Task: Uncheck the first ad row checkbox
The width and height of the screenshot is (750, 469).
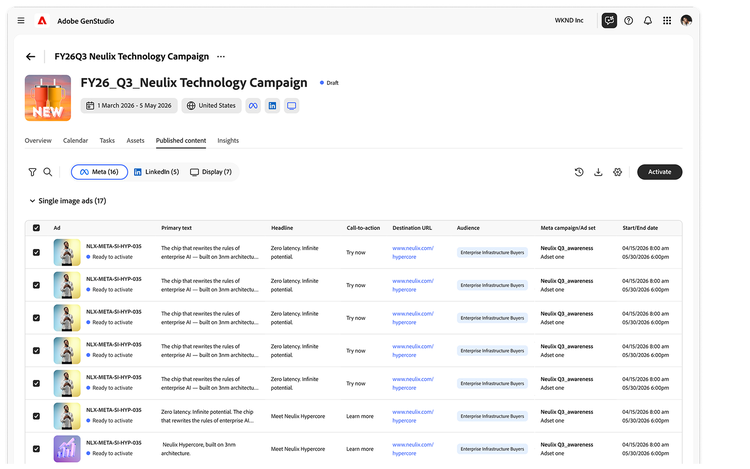Action: click(x=36, y=252)
